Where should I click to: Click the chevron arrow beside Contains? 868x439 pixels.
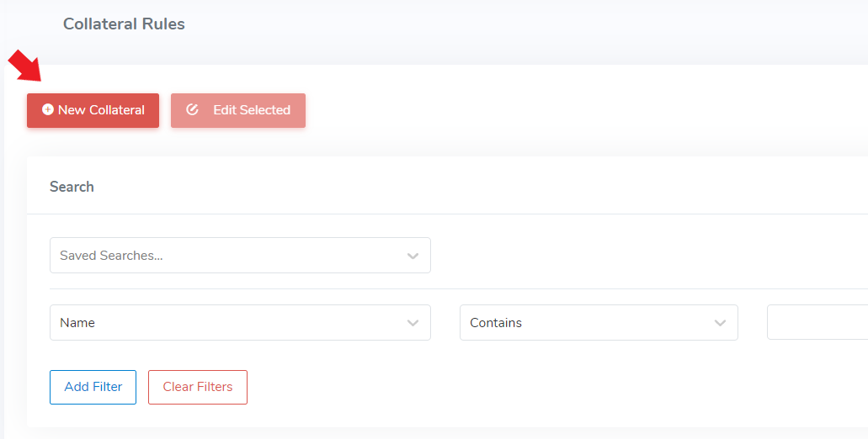pos(720,323)
